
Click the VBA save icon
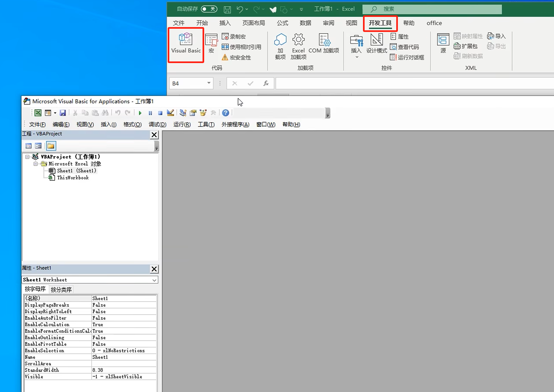63,113
